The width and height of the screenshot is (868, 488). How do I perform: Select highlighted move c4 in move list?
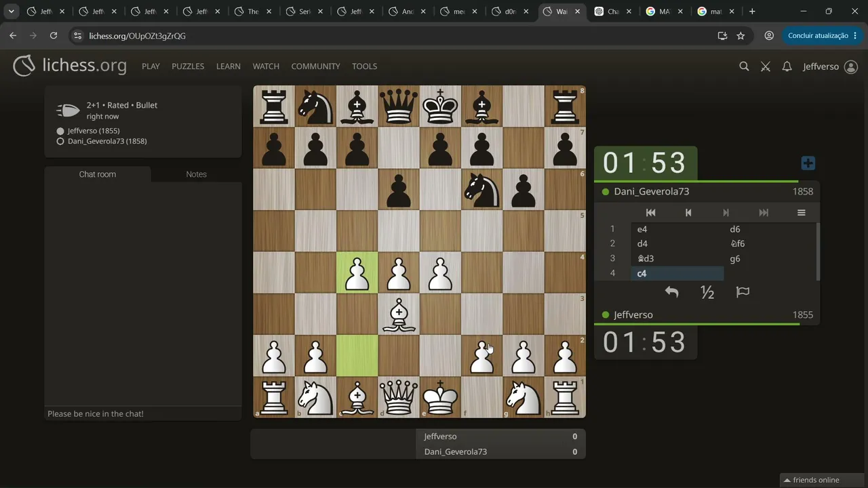(x=677, y=274)
